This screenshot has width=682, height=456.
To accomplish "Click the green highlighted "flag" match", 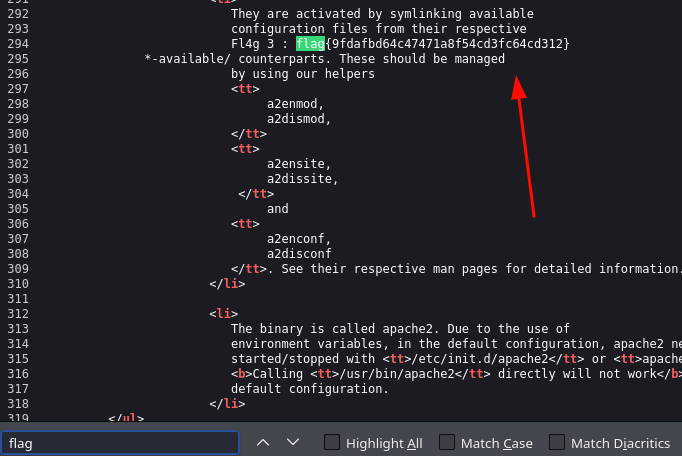I will click(x=310, y=44).
